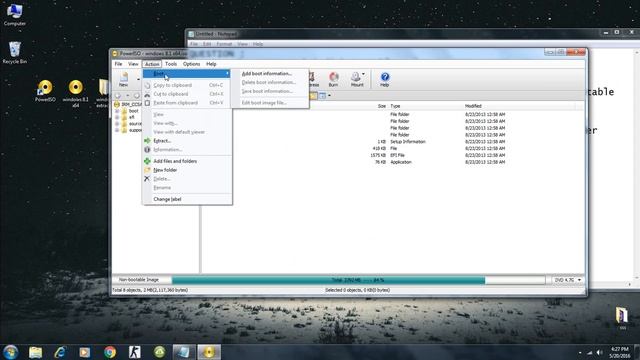
Task: Close the open Action menu by its title
Action: coord(152,64)
